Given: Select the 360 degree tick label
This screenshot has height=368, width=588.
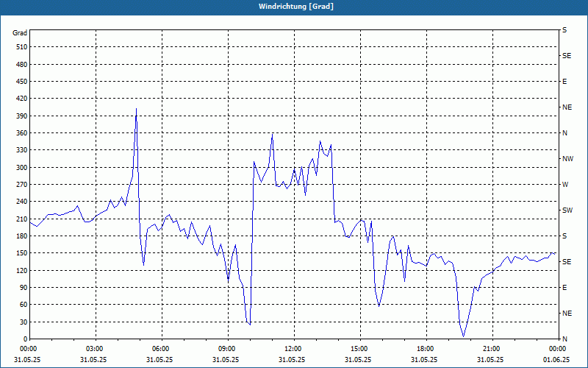Looking at the screenshot, I should (x=22, y=133).
